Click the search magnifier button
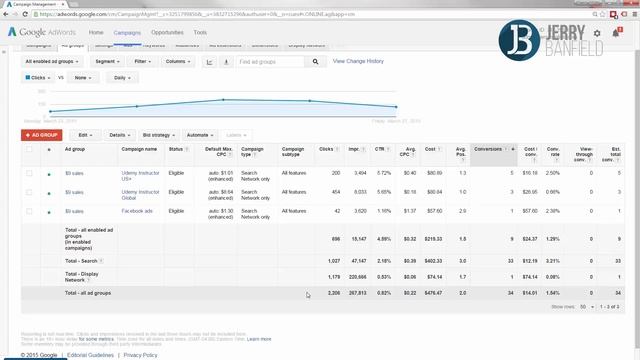Viewport: 640px width, 360px height. (x=316, y=62)
